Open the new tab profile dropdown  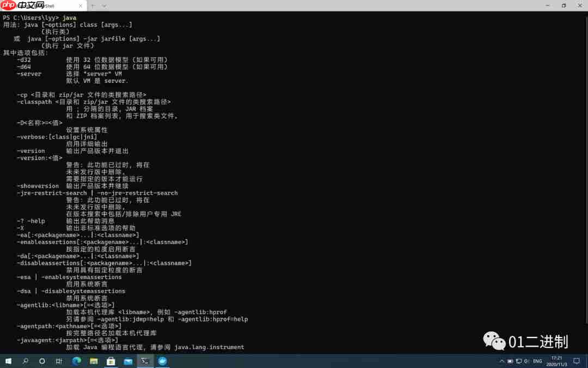pyautogui.click(x=104, y=6)
